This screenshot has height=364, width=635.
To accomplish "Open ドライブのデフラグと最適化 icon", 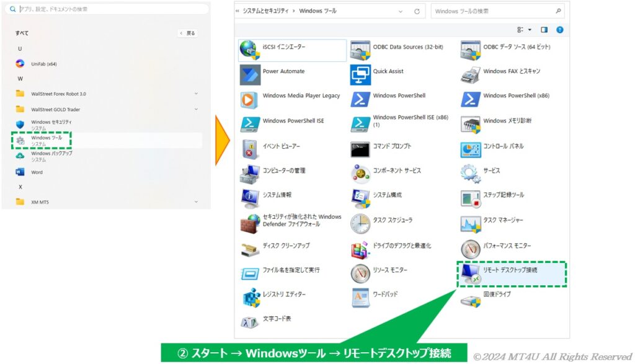I will tap(360, 249).
